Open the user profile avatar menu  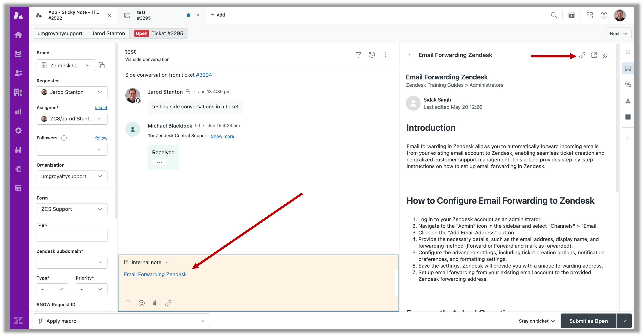click(x=619, y=15)
